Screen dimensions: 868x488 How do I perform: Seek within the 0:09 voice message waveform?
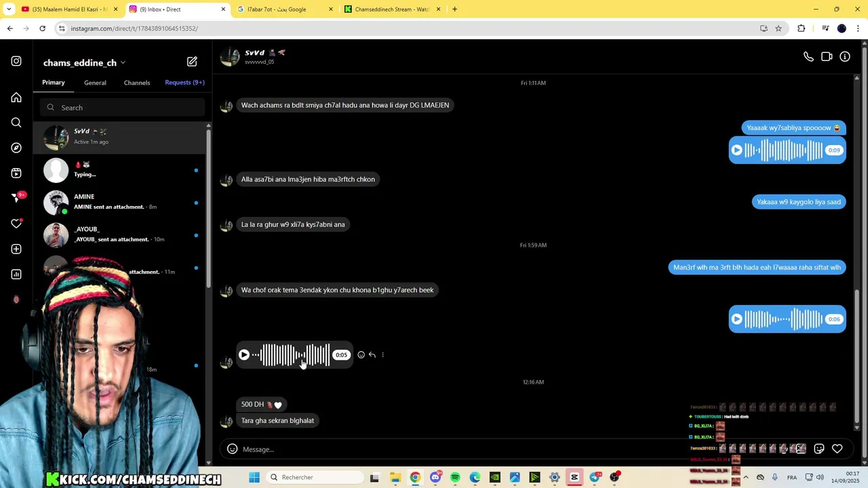coord(784,150)
